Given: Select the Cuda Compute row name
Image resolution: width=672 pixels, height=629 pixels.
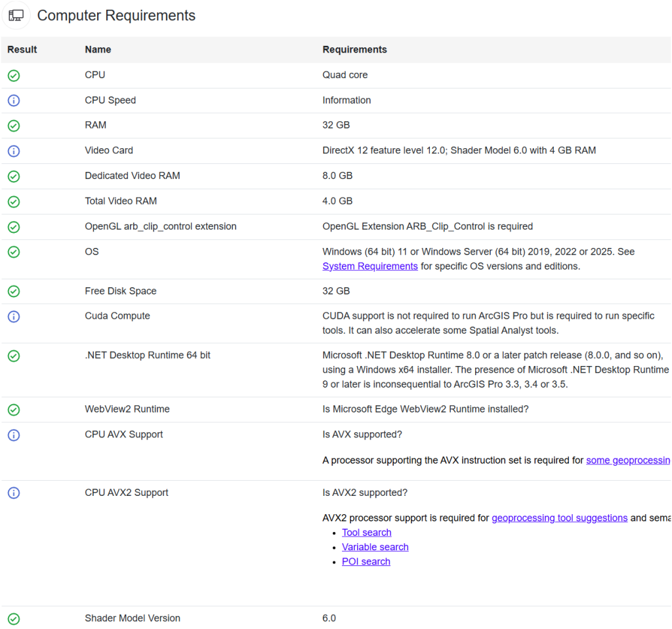Looking at the screenshot, I should coord(117,316).
